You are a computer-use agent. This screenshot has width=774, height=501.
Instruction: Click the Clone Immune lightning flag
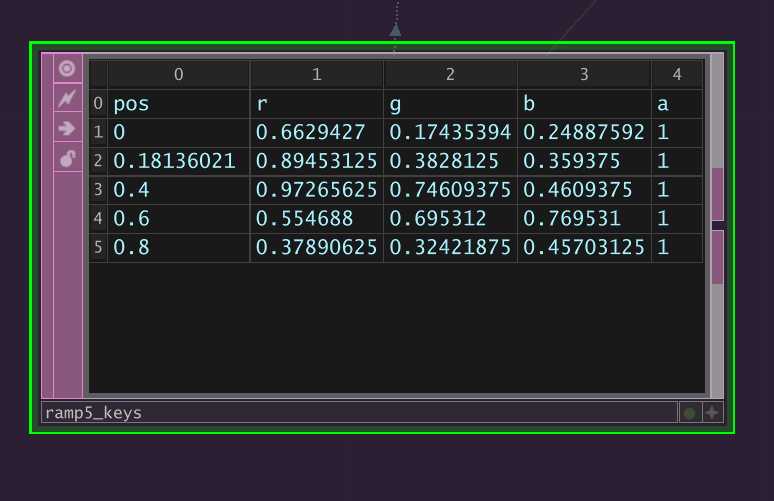point(67,98)
